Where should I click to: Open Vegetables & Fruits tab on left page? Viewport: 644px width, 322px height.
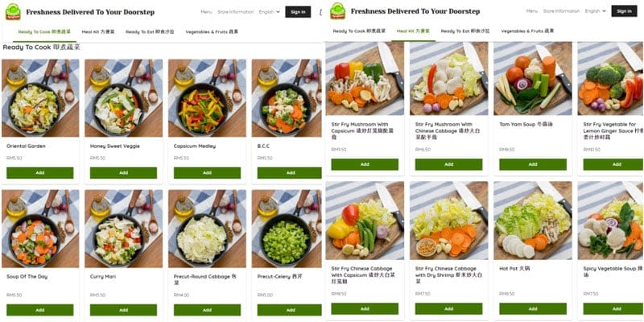pos(212,31)
